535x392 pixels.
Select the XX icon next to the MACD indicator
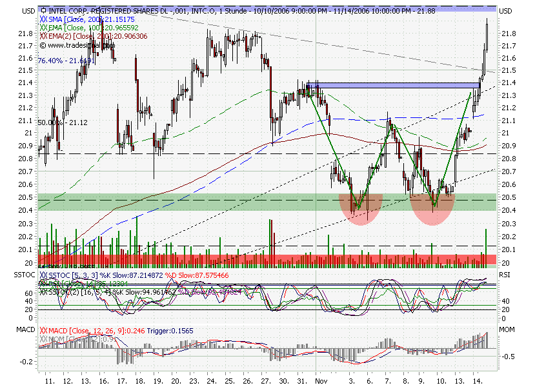pos(44,331)
